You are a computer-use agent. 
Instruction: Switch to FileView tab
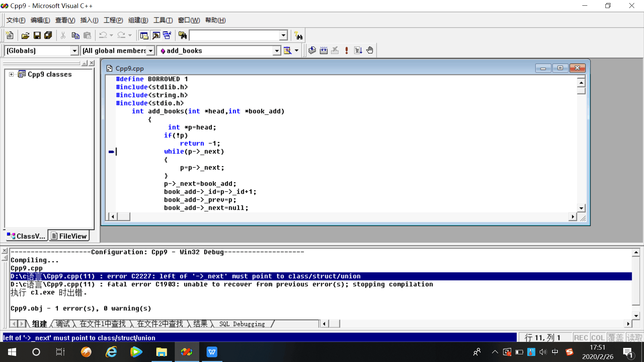point(69,236)
